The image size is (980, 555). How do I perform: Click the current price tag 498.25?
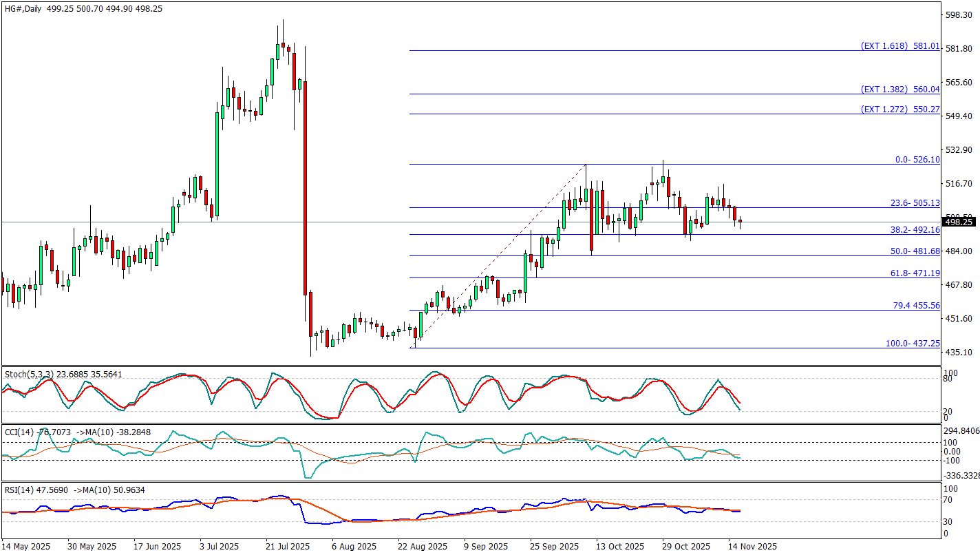pos(959,222)
